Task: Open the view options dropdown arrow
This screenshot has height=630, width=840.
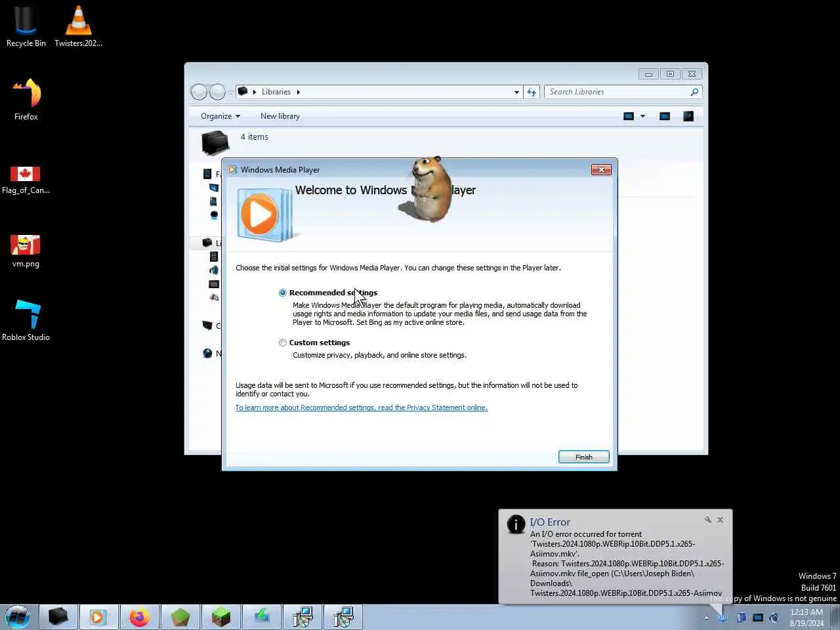Action: tap(642, 116)
